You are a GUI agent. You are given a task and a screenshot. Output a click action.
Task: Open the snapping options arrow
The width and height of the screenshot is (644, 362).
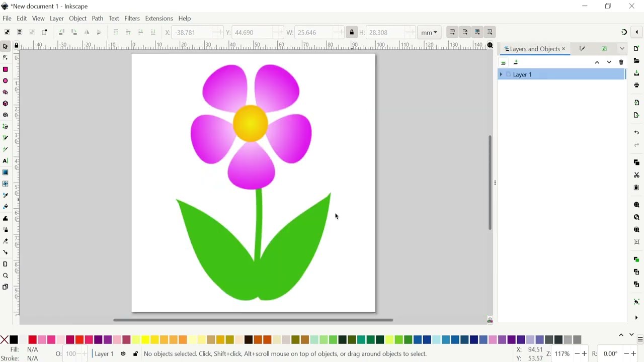[636, 32]
